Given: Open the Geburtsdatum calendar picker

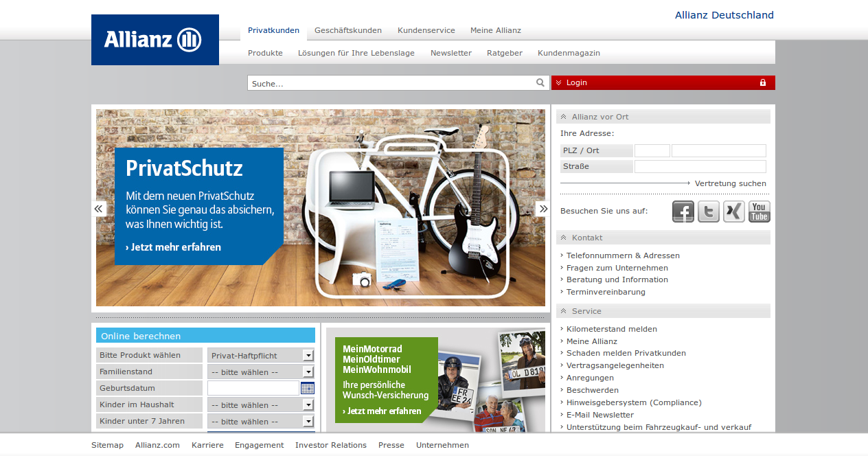Looking at the screenshot, I should point(308,388).
